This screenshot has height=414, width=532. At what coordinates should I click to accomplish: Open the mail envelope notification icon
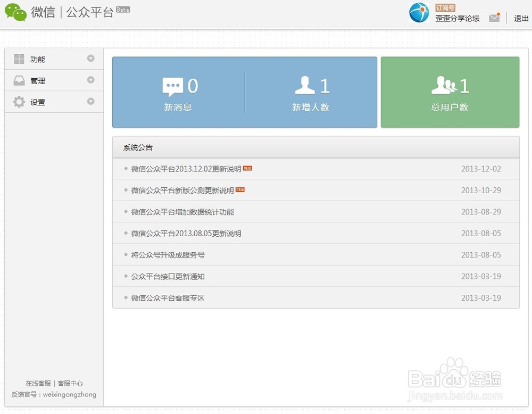pos(494,18)
